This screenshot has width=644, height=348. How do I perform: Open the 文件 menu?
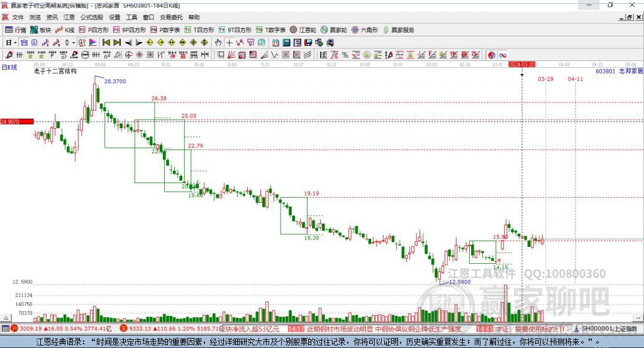point(18,17)
